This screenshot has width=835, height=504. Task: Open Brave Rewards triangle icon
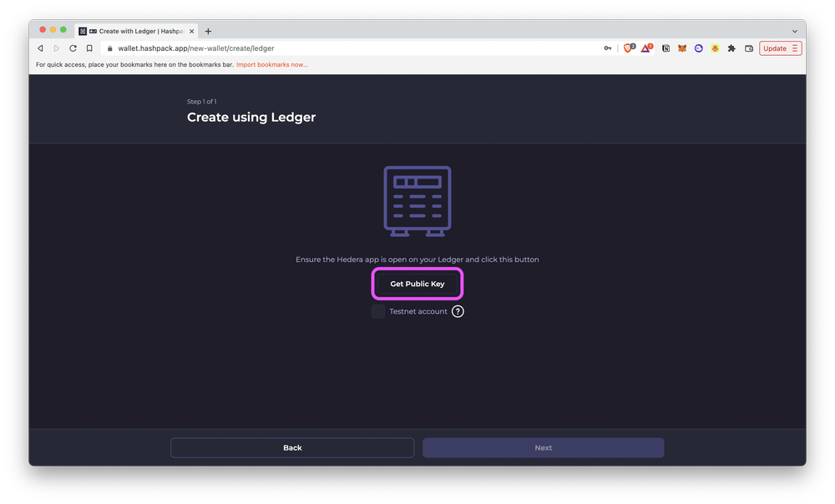coord(646,48)
